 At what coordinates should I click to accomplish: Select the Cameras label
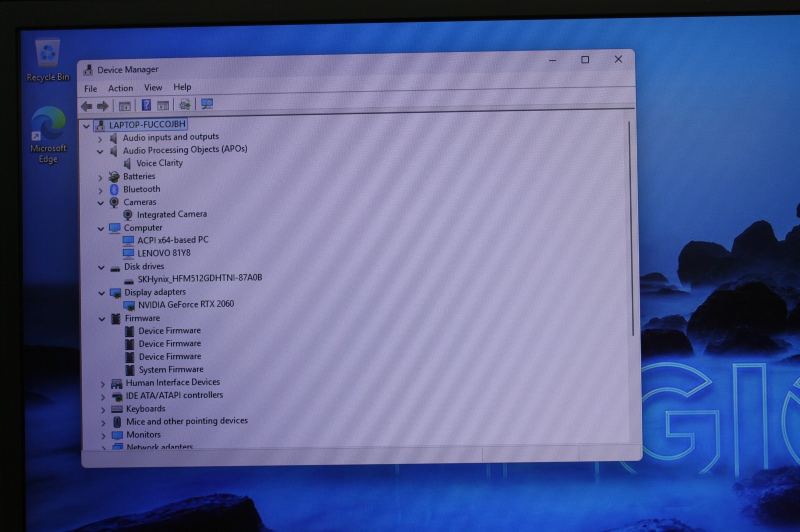click(x=140, y=202)
